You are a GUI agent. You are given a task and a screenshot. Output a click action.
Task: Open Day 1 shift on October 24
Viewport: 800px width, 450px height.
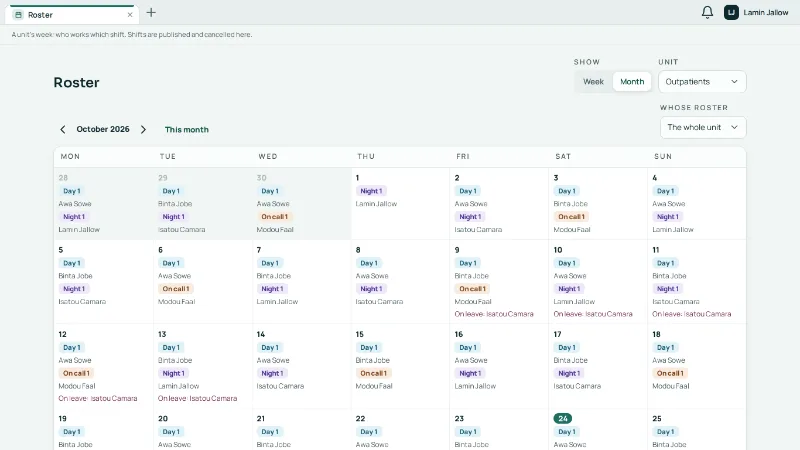click(x=566, y=432)
